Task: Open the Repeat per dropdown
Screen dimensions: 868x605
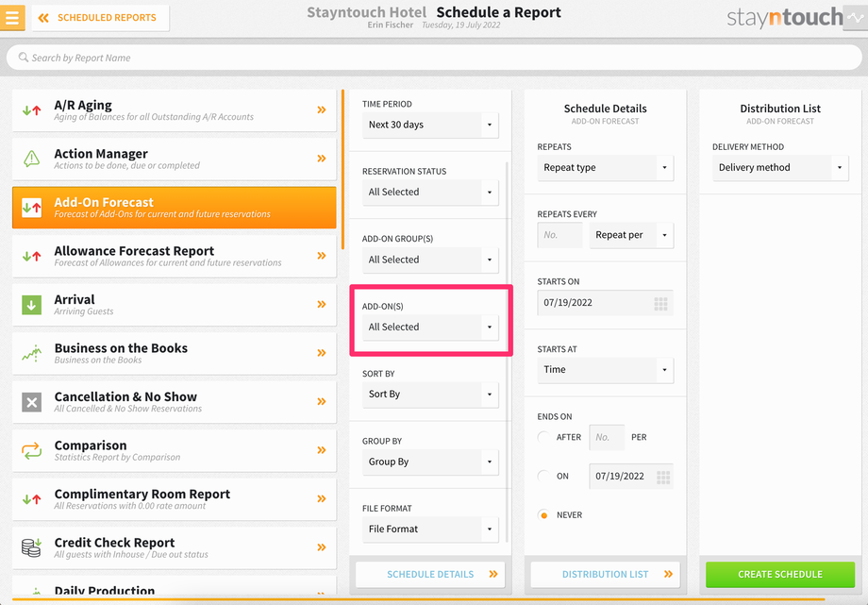Action: [631, 235]
